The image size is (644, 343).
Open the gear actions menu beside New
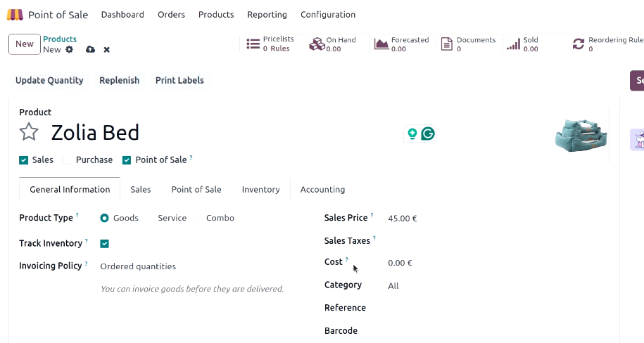tap(70, 50)
